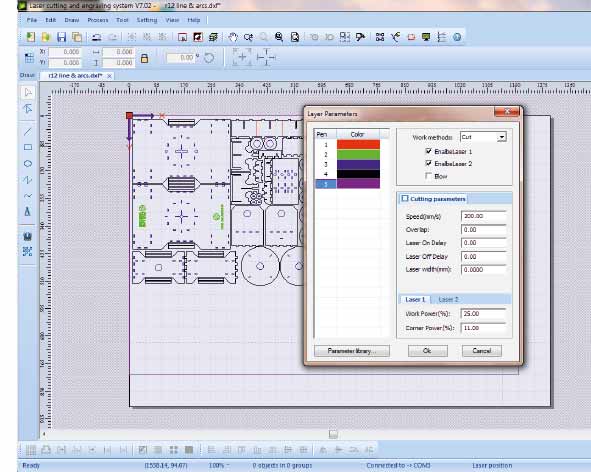This screenshot has width=591, height=472.
Task: Switch to the Laser 2 tab
Action: [x=448, y=299]
